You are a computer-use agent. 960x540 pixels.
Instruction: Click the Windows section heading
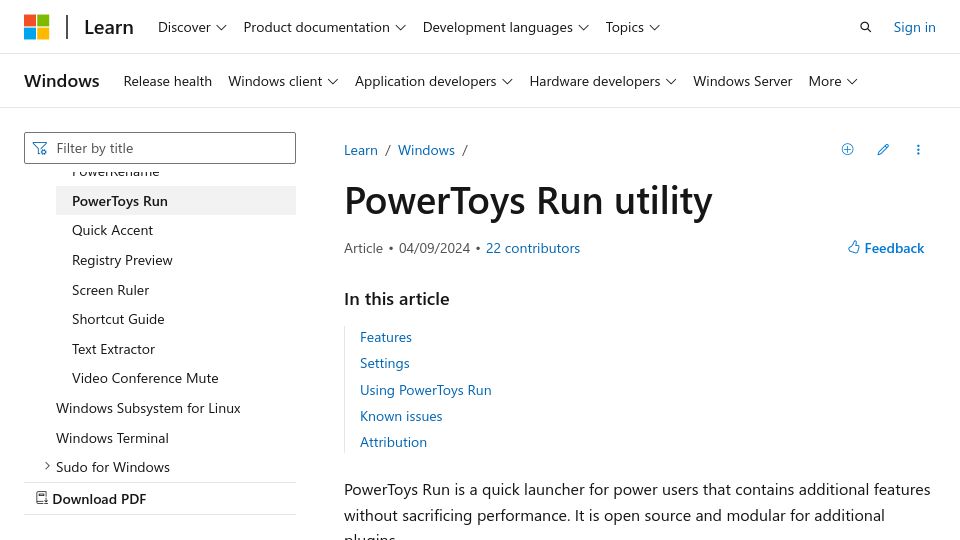click(62, 81)
